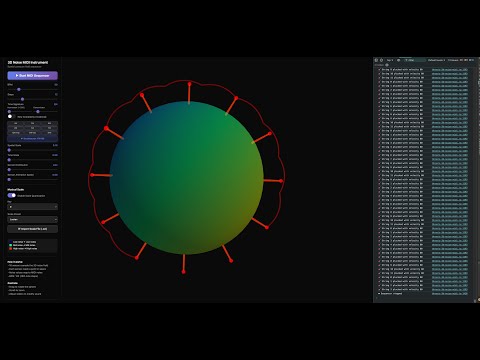The height and width of the screenshot is (360, 480).
Task: Click the eye live-expression icon in the console
Action: pos(398,60)
